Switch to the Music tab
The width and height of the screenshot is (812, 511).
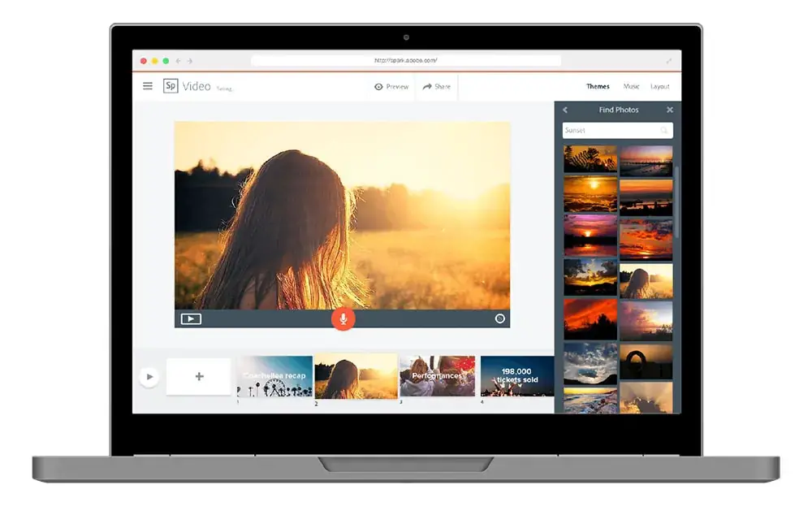[631, 87]
